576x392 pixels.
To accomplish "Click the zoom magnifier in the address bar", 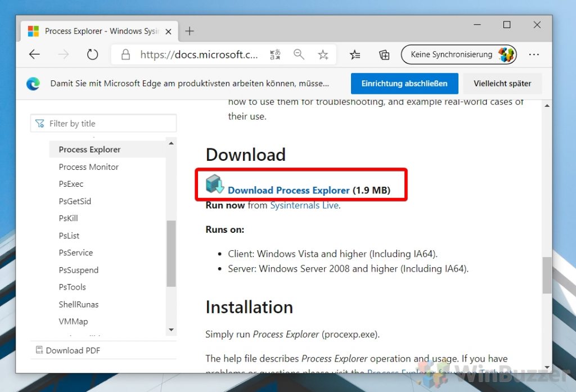I will coord(299,55).
